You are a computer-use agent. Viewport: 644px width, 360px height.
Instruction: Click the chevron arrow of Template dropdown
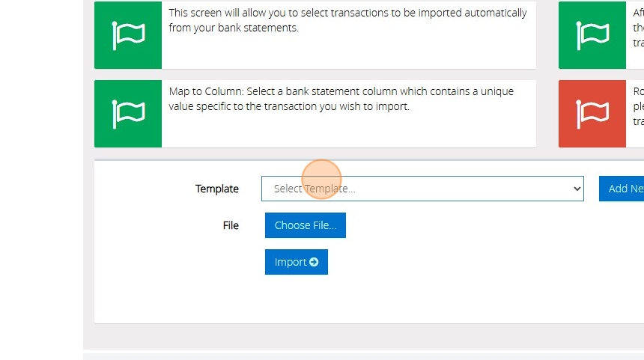[x=577, y=189]
